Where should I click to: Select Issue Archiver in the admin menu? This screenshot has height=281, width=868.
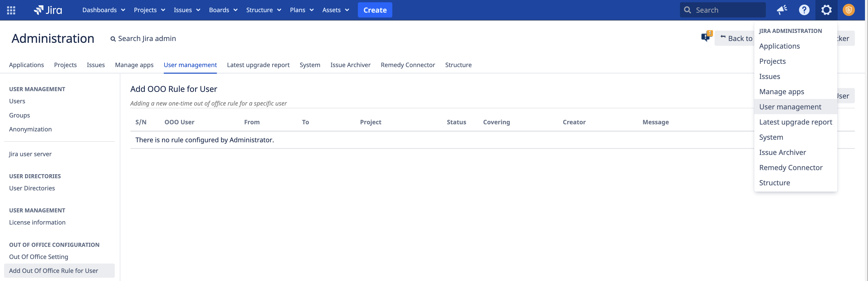pyautogui.click(x=782, y=152)
